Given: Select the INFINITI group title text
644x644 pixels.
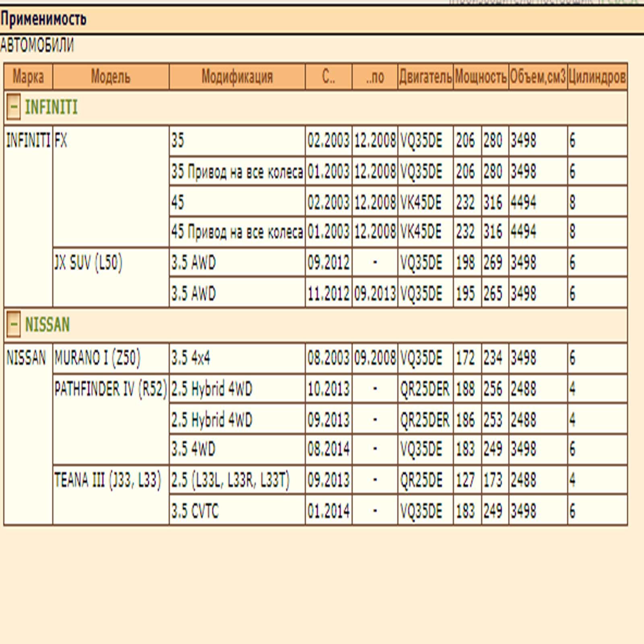Looking at the screenshot, I should tap(51, 107).
